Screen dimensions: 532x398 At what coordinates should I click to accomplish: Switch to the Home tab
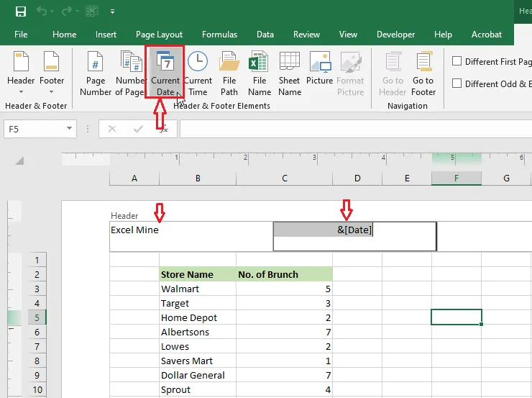64,35
